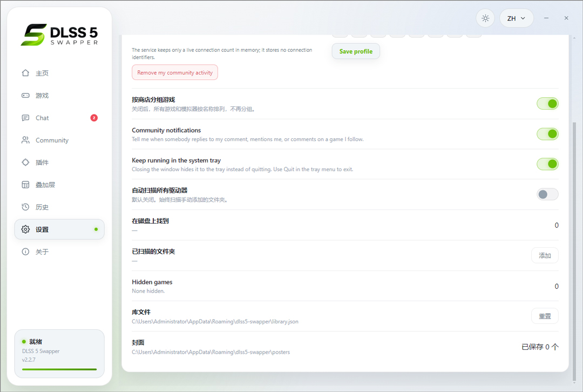Open the 关于 page
The image size is (583, 392).
pos(59,252)
